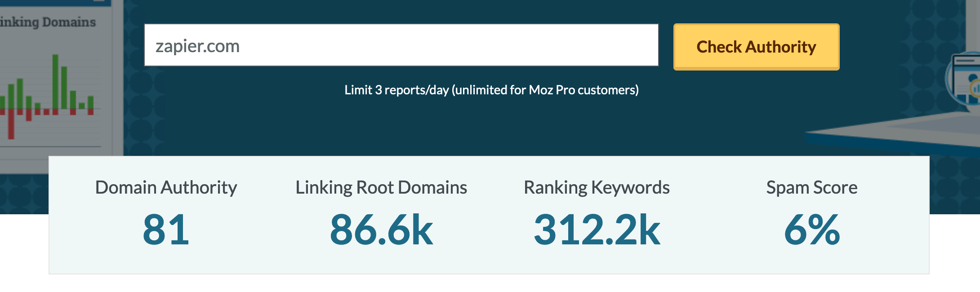Viewport: 980px width, 292px height.
Task: Click the 86.6k linking root domains value
Action: 381,230
